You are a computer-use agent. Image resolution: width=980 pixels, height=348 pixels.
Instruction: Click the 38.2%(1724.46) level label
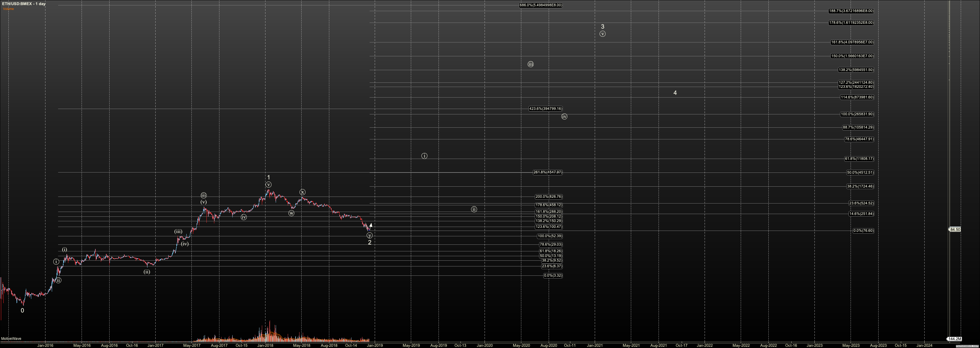click(860, 186)
